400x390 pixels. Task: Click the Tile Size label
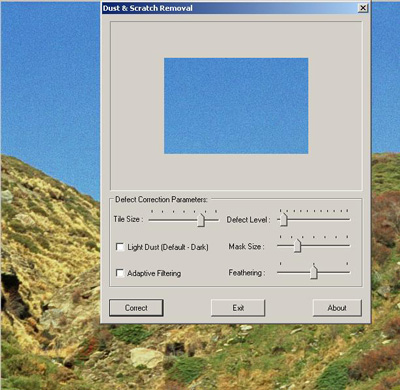tap(128, 219)
